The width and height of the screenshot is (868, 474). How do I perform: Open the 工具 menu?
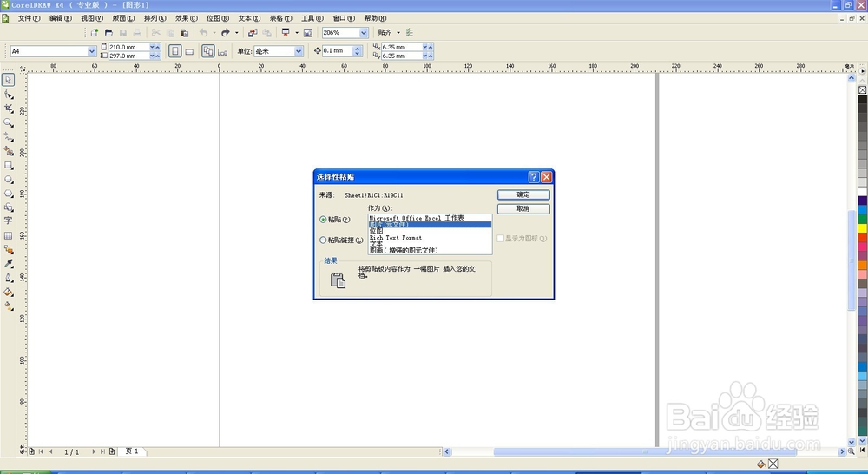pos(312,18)
